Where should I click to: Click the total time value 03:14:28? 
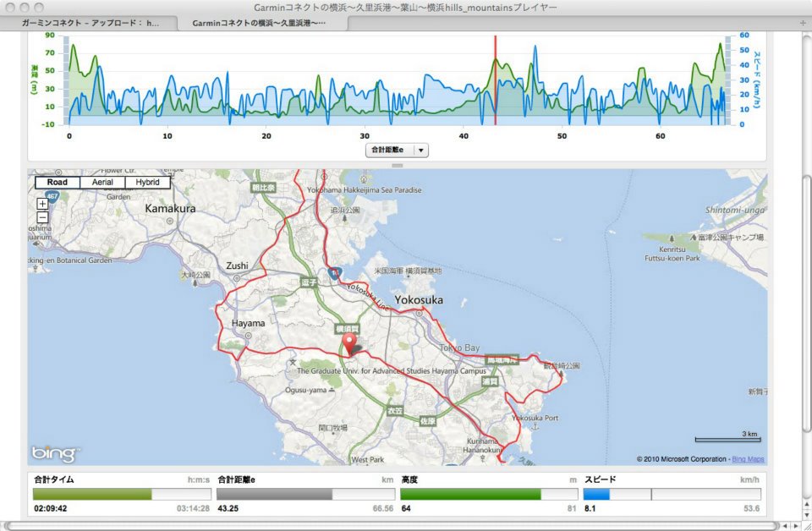pos(193,509)
